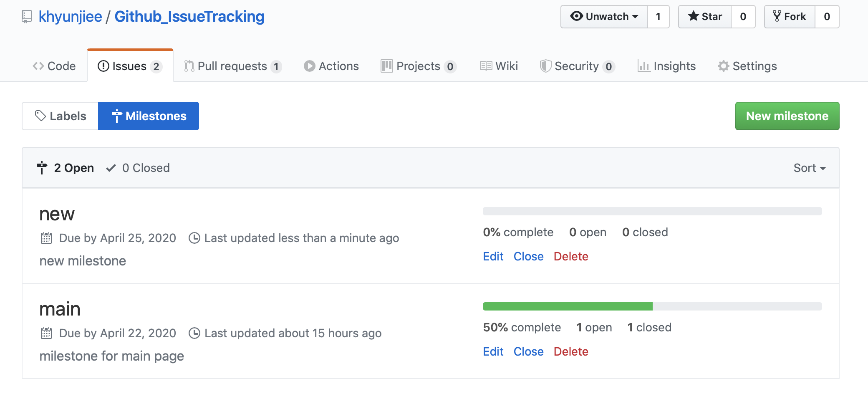Go to the Wiki tab

pos(499,66)
